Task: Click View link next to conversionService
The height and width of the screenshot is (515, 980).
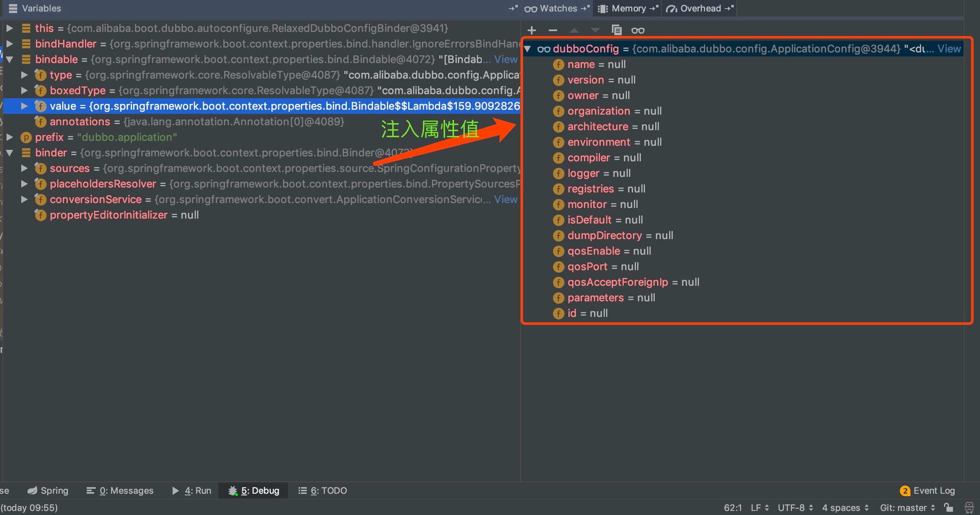Action: point(506,199)
